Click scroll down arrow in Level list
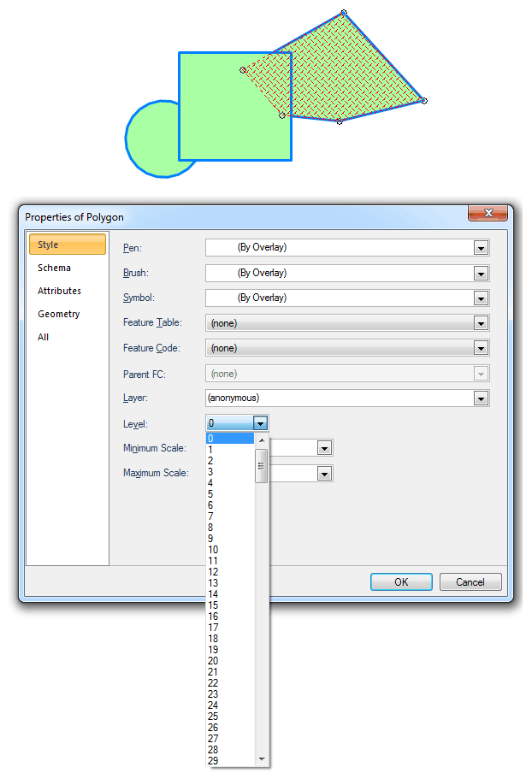532x773 pixels. 262,759
